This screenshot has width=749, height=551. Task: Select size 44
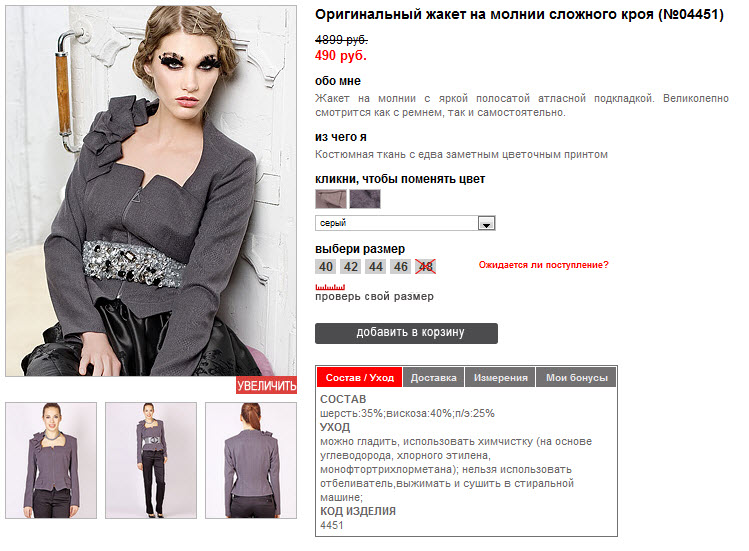pos(375,267)
